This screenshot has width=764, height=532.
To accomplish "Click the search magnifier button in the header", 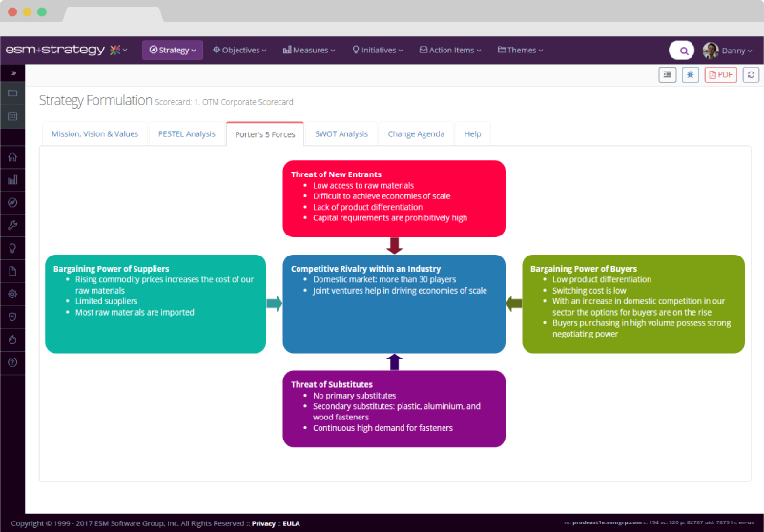I will 682,51.
